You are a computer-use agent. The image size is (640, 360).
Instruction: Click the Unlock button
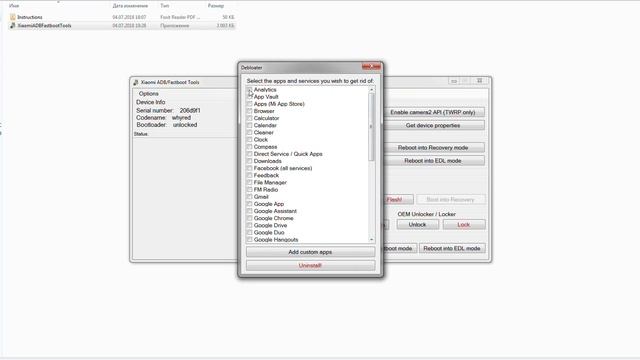point(418,225)
